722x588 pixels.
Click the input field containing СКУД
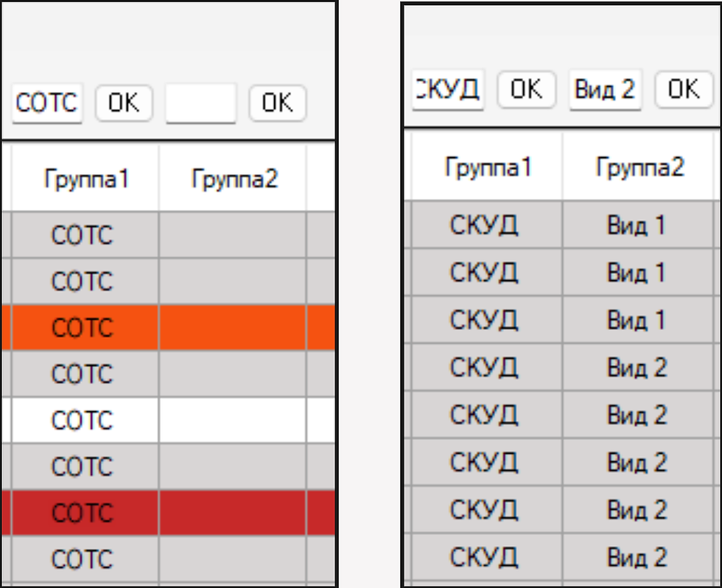448,90
